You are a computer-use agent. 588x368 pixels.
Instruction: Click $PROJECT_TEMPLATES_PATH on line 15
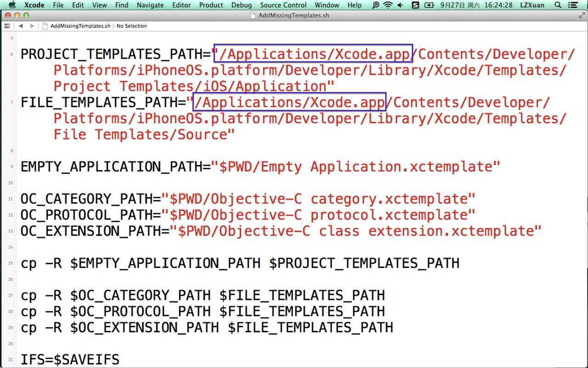[364, 263]
